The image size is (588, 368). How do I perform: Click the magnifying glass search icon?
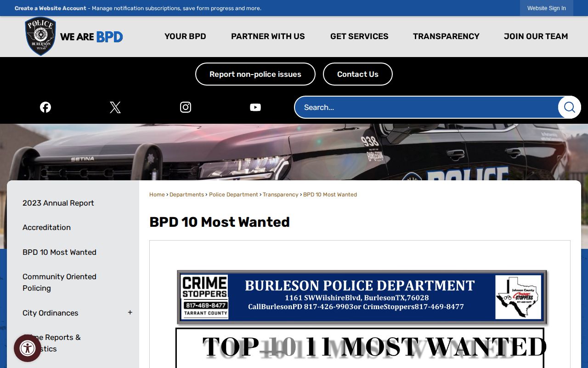coord(570,107)
